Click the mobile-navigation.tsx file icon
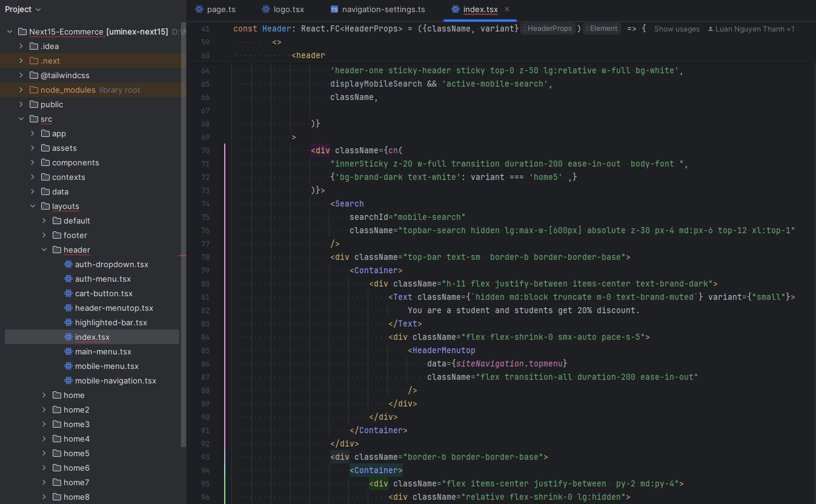Screen dimensions: 816x504 pyautogui.click(x=68, y=381)
